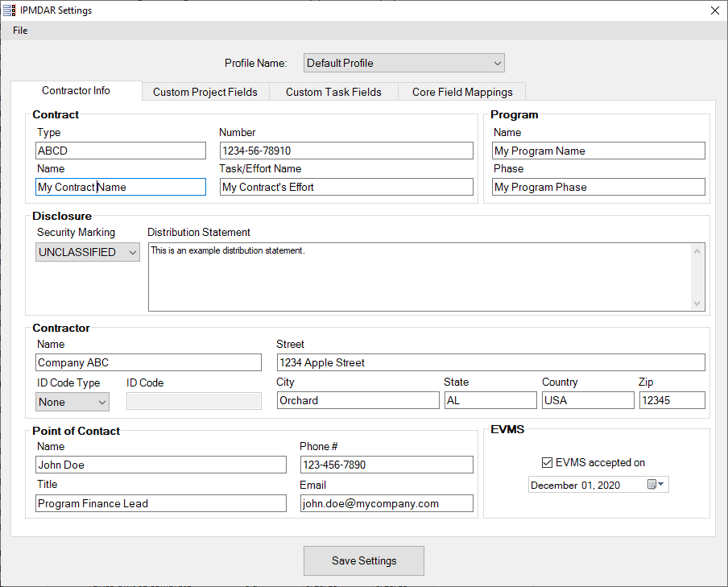Switch to Custom Task Fields tab
Image resolution: width=728 pixels, height=587 pixels.
click(x=333, y=92)
